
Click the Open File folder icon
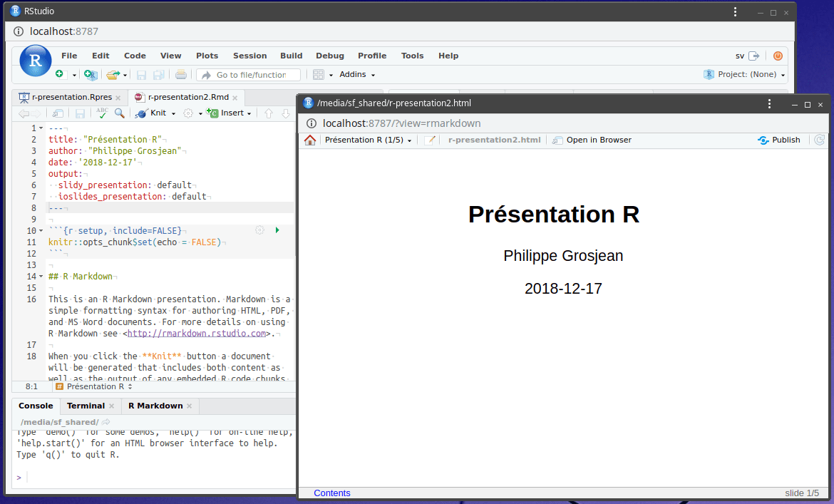coord(112,75)
